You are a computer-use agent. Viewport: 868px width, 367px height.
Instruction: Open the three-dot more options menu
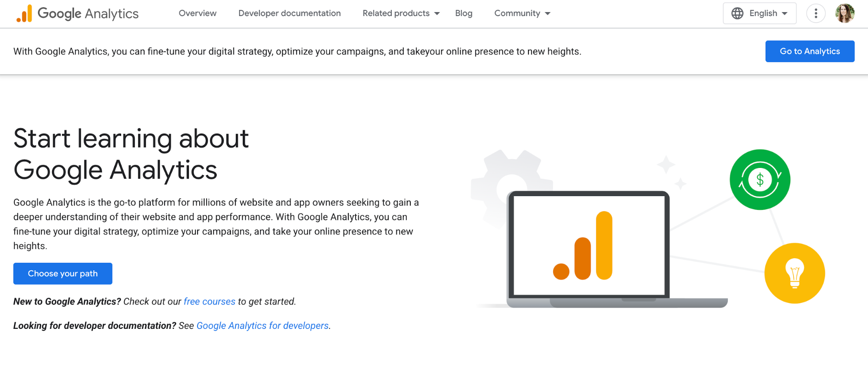point(815,13)
